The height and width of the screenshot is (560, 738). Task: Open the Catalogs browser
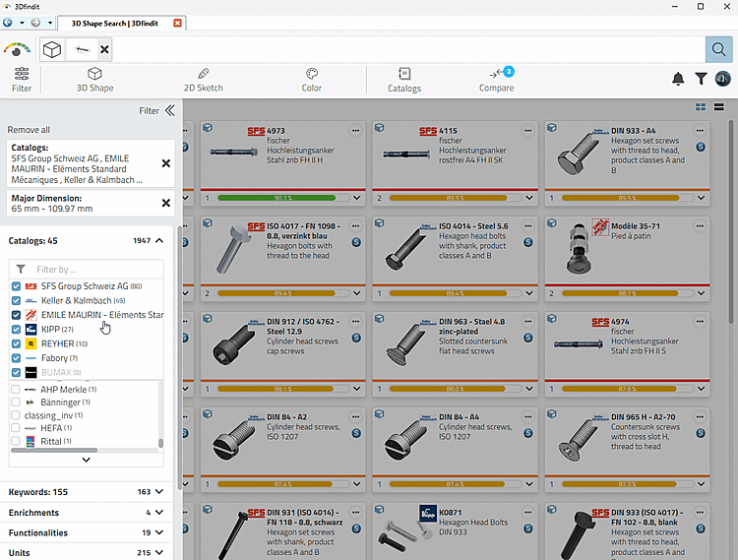404,79
